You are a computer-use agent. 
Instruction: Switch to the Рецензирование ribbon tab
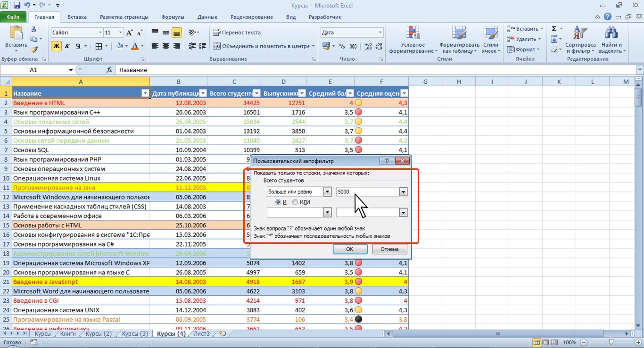[x=252, y=17]
